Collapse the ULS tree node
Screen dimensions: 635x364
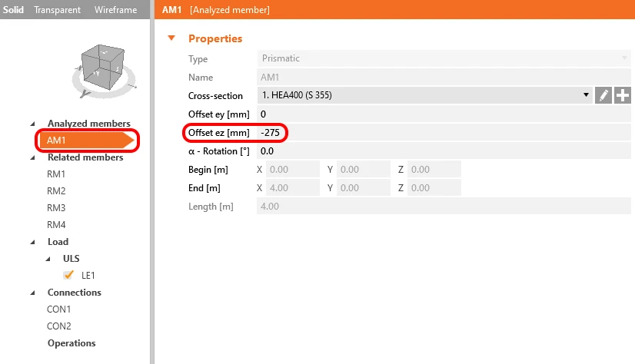pyautogui.click(x=48, y=259)
